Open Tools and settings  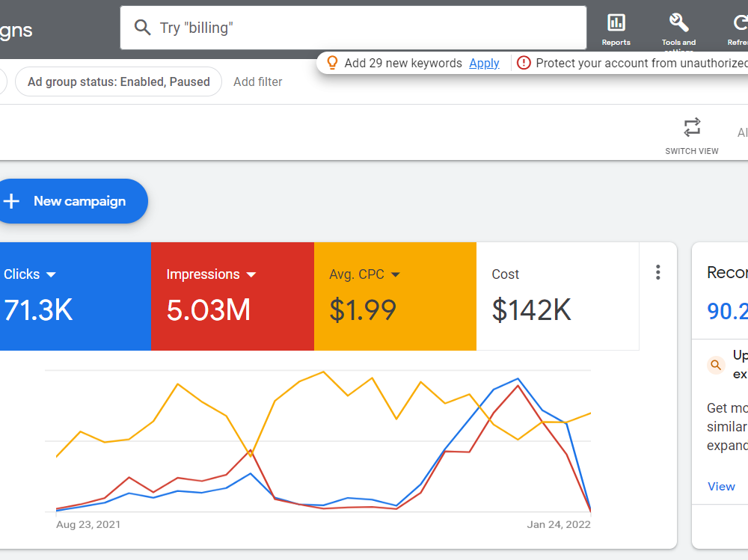point(678,22)
